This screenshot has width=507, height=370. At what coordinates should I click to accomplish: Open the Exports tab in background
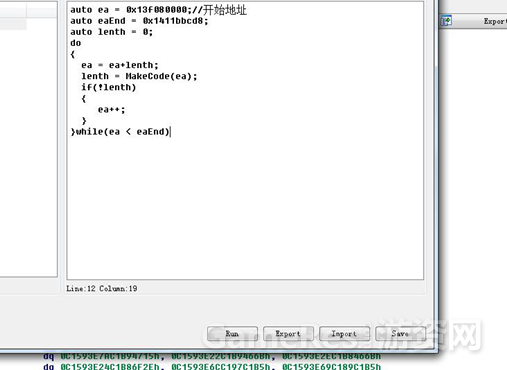point(495,21)
